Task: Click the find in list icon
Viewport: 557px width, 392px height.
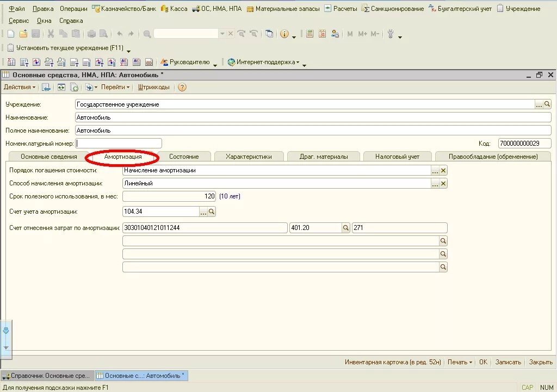Action: point(46,87)
